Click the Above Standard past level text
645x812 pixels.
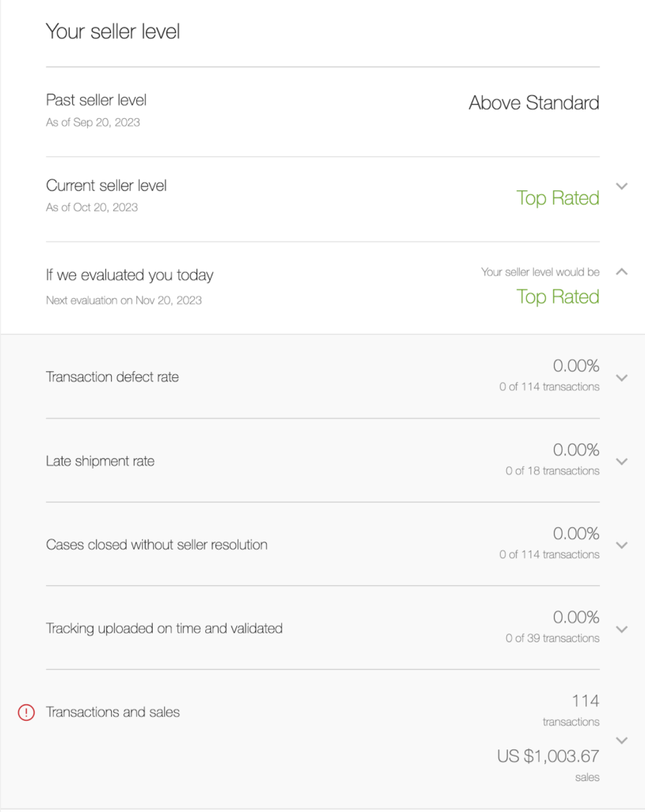[x=534, y=102]
